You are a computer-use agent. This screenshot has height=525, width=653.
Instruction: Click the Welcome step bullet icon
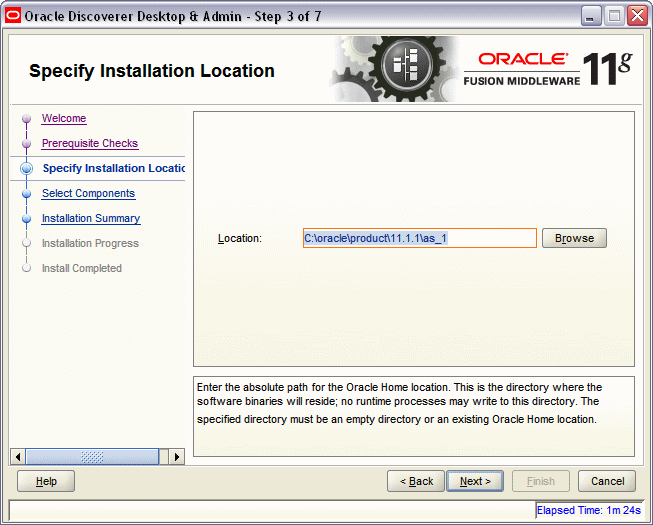[x=27, y=119]
